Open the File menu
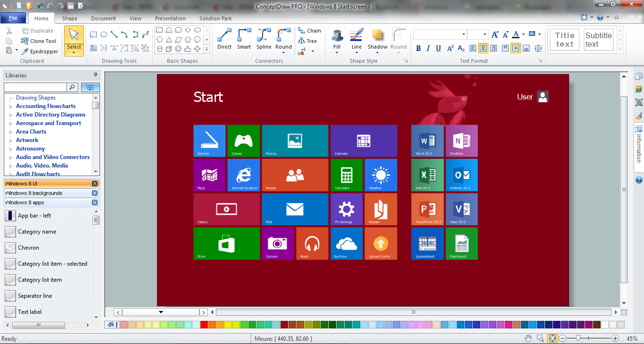The width and height of the screenshot is (644, 344). (x=13, y=18)
